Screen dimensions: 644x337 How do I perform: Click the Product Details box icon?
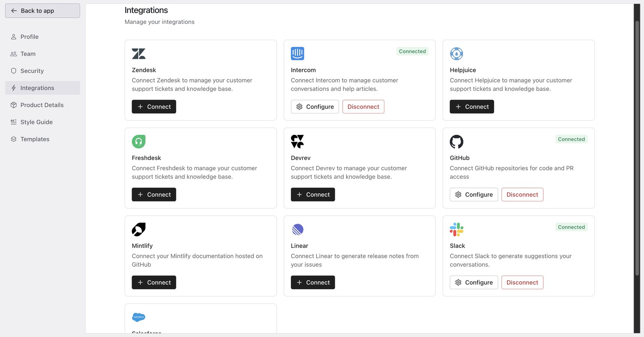pos(13,105)
